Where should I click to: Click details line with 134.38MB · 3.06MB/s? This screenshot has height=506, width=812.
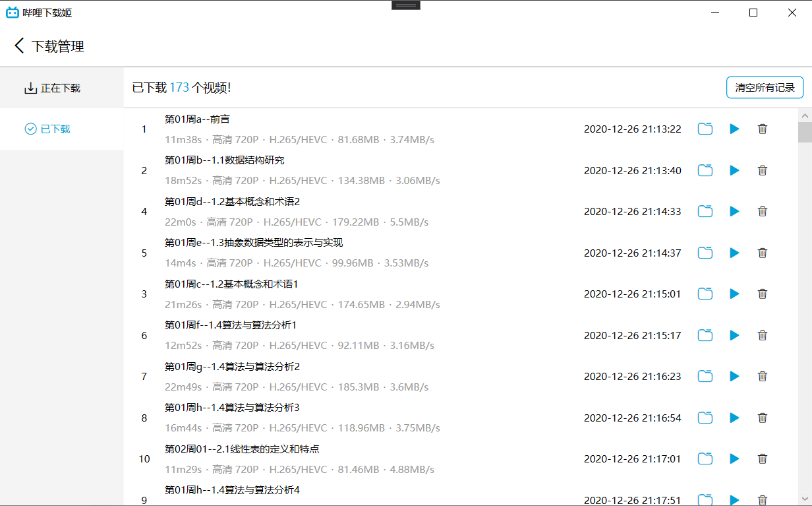303,181
